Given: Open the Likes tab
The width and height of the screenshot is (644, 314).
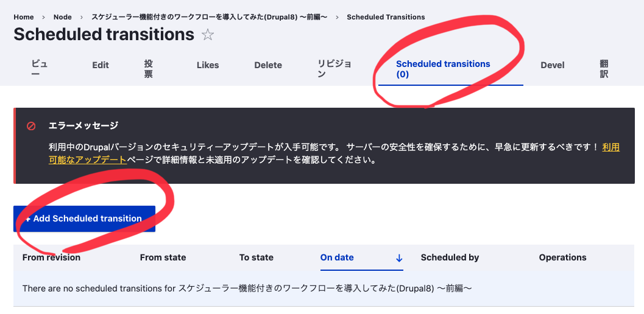Looking at the screenshot, I should click(208, 65).
